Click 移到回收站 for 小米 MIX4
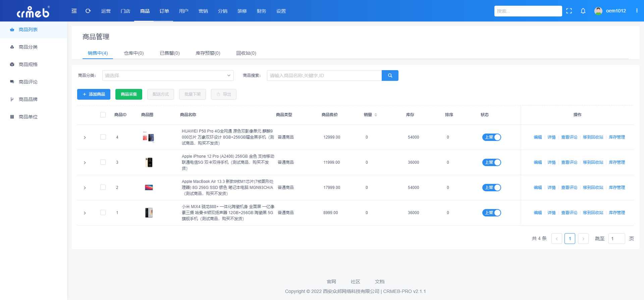Viewport: 644px width, 300px height. (593, 213)
